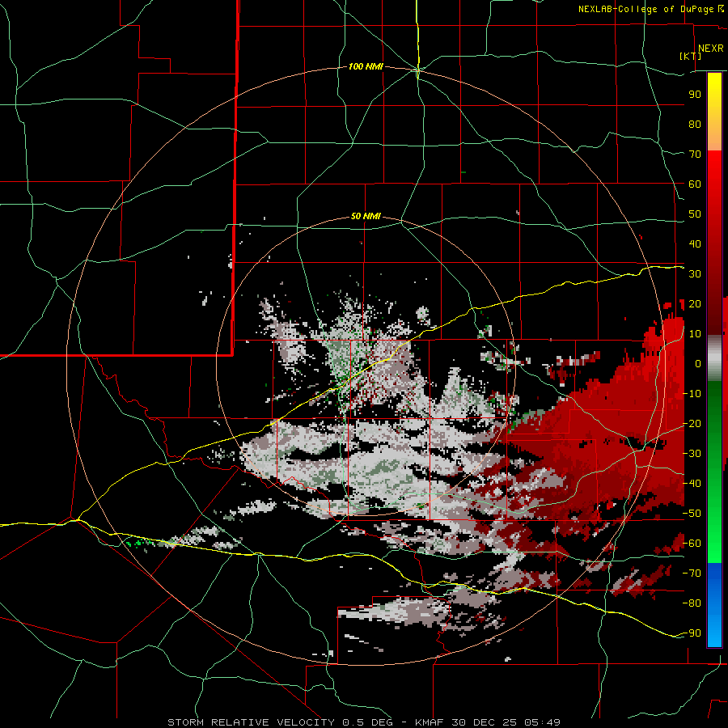Pick the orange segment of the velocity color bar
Image resolution: width=728 pixels, height=728 pixels.
click(714, 136)
